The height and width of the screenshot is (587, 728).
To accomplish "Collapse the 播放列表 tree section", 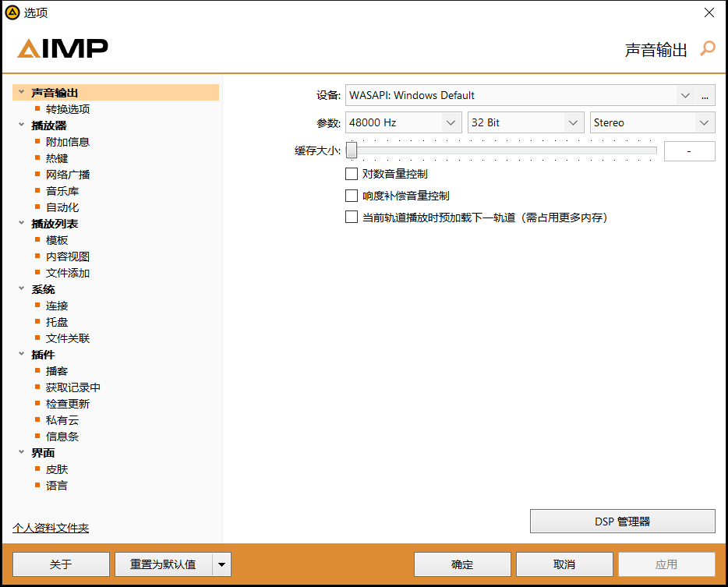I will click(21, 223).
